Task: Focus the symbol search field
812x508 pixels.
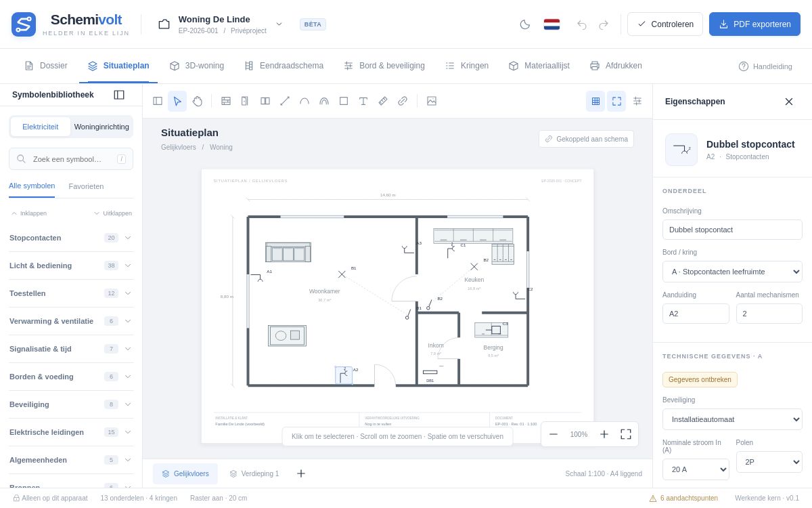Action: (71, 159)
